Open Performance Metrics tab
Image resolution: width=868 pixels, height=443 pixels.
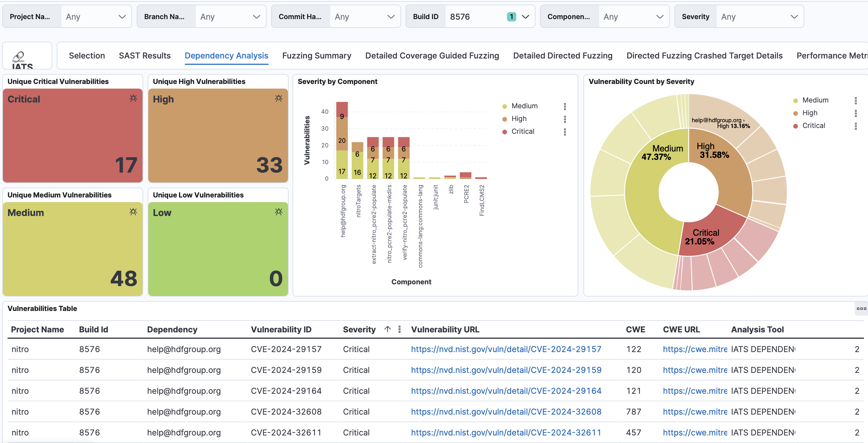[x=832, y=56]
